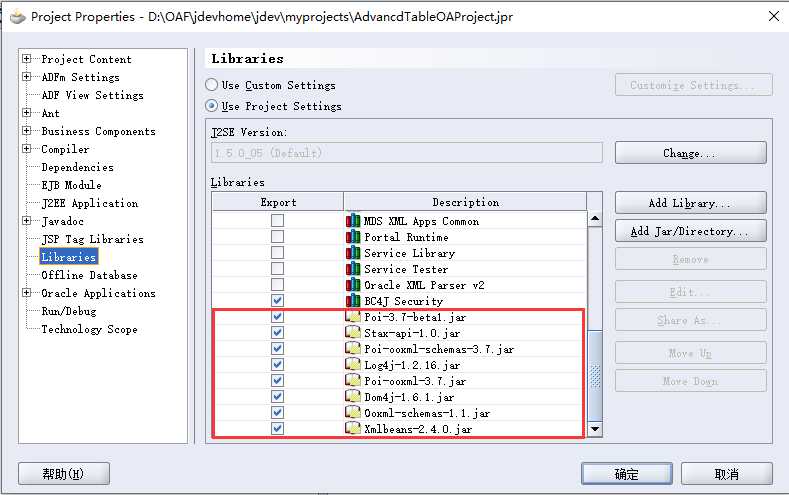Uncheck Export for Poi-3.7-beta1.jar
789x495 pixels.
tap(277, 317)
